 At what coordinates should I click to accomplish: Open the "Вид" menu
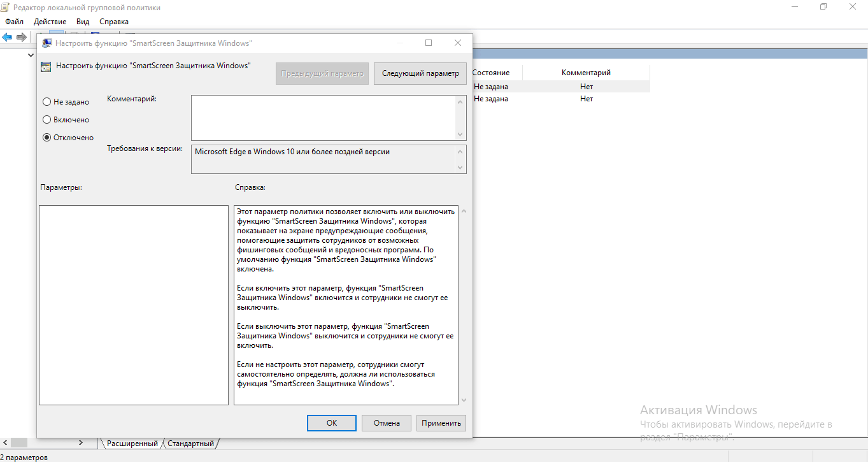pyautogui.click(x=83, y=22)
